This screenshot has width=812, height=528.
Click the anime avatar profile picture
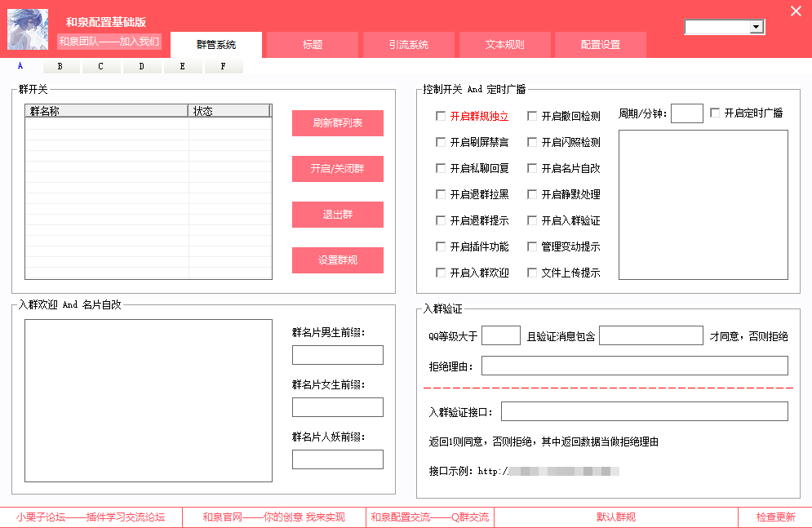click(x=28, y=29)
